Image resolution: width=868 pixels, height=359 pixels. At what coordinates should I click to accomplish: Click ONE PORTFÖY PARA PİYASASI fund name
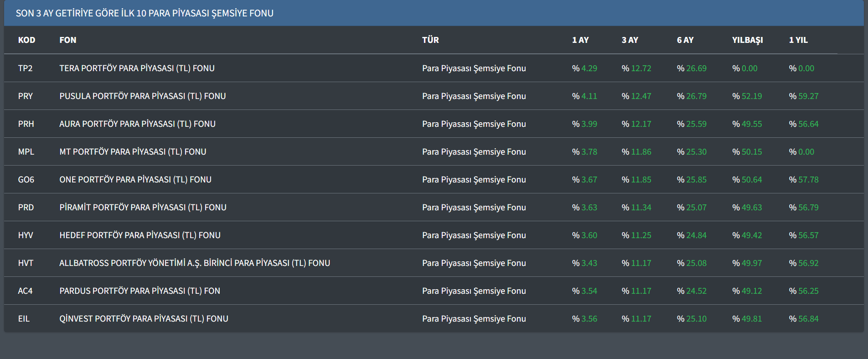[135, 180]
